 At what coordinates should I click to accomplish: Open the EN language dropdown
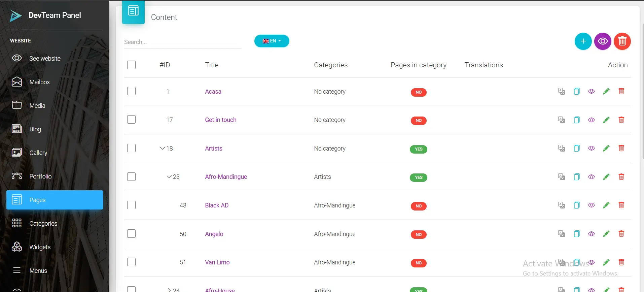pos(272,41)
